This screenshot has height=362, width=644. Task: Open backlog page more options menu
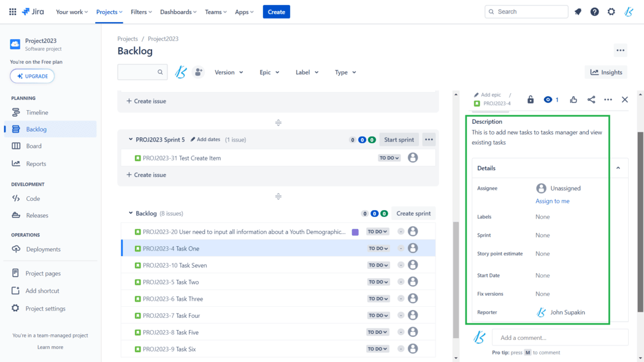[x=620, y=50]
